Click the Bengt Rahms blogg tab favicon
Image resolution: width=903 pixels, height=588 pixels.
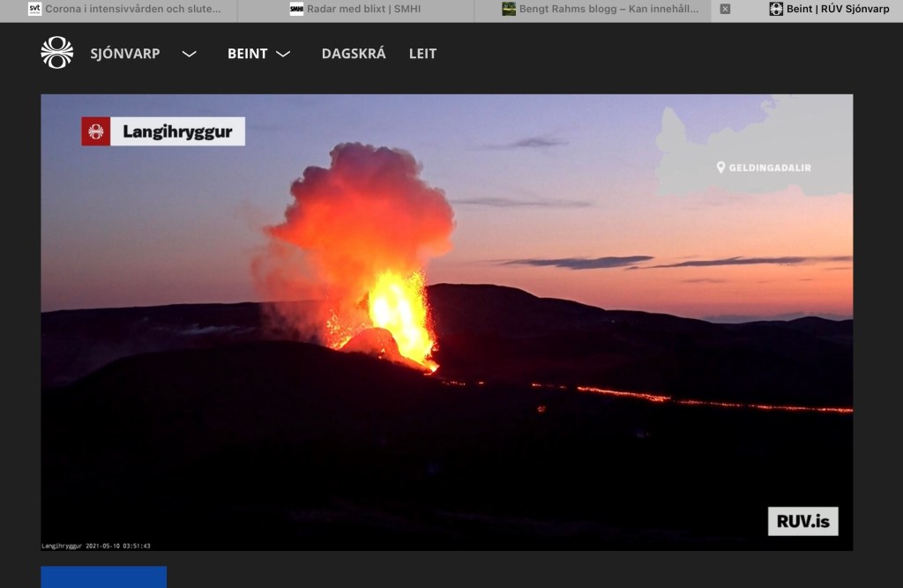[509, 9]
